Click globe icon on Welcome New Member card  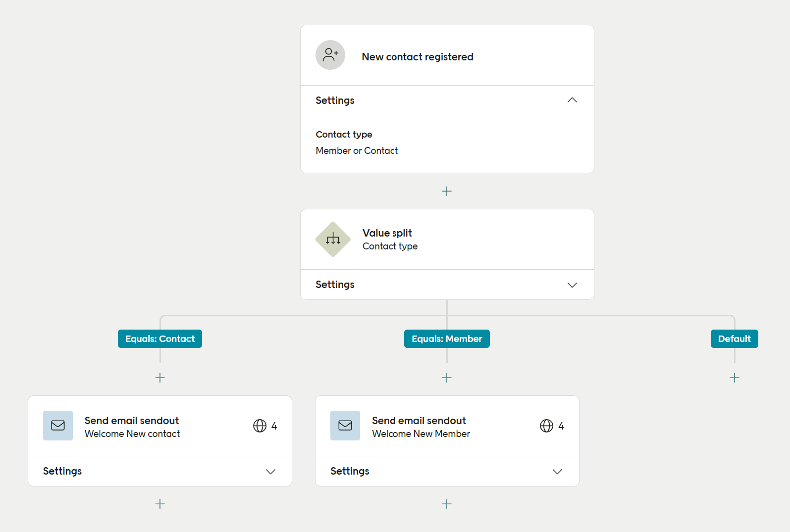click(546, 426)
